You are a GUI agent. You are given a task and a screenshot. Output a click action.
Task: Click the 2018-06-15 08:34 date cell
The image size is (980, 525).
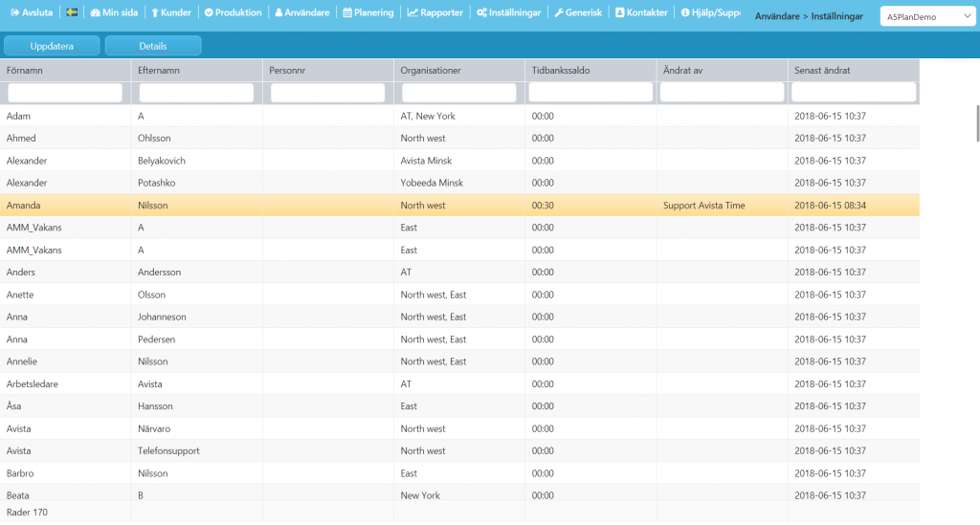click(830, 206)
